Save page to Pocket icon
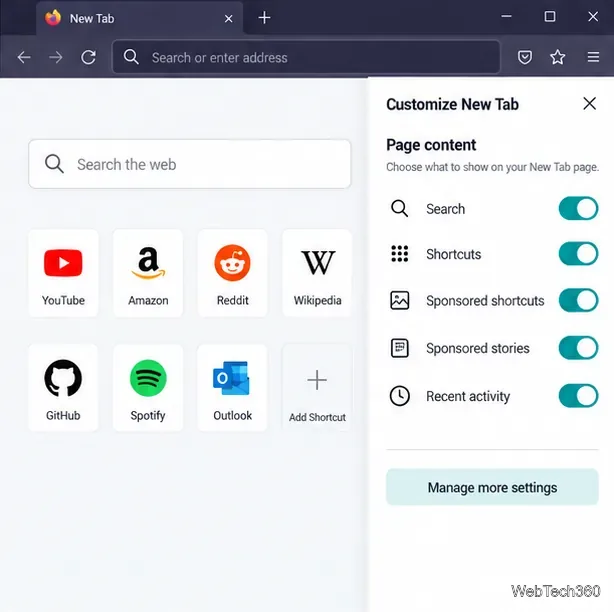This screenshot has width=614, height=612. pyautogui.click(x=524, y=58)
